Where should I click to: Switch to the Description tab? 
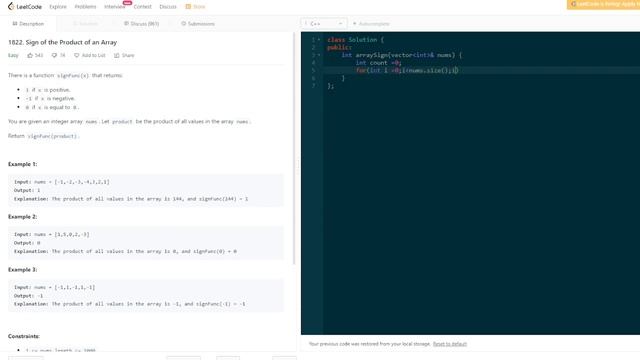click(x=28, y=24)
